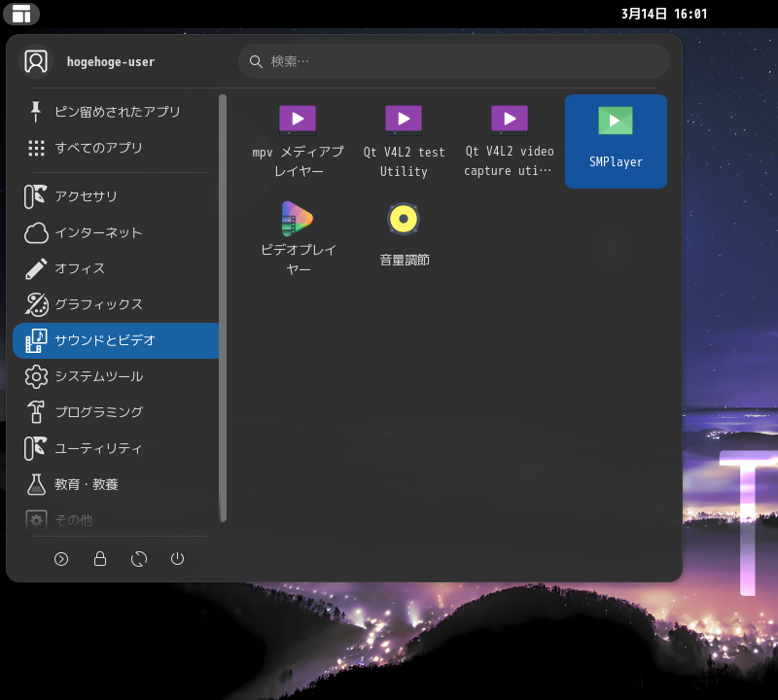Click the lock screen padlock icon
The height and width of the screenshot is (700, 778).
100,559
